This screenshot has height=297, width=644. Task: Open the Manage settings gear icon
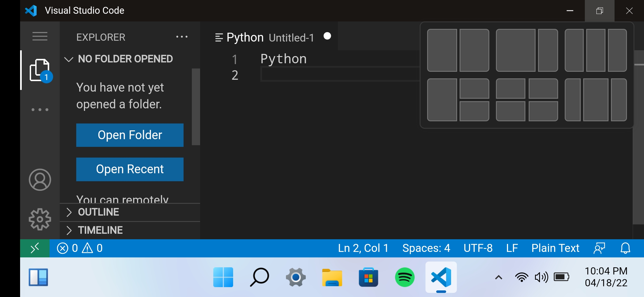[x=40, y=219]
